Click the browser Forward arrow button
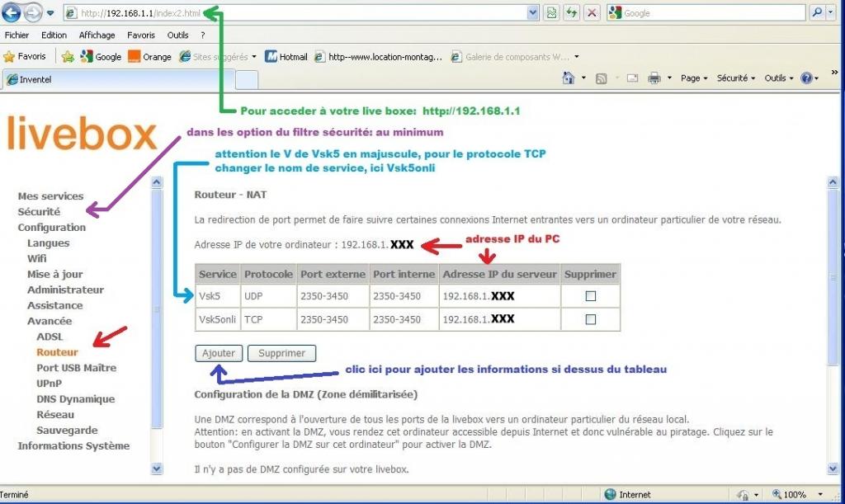 [33, 12]
